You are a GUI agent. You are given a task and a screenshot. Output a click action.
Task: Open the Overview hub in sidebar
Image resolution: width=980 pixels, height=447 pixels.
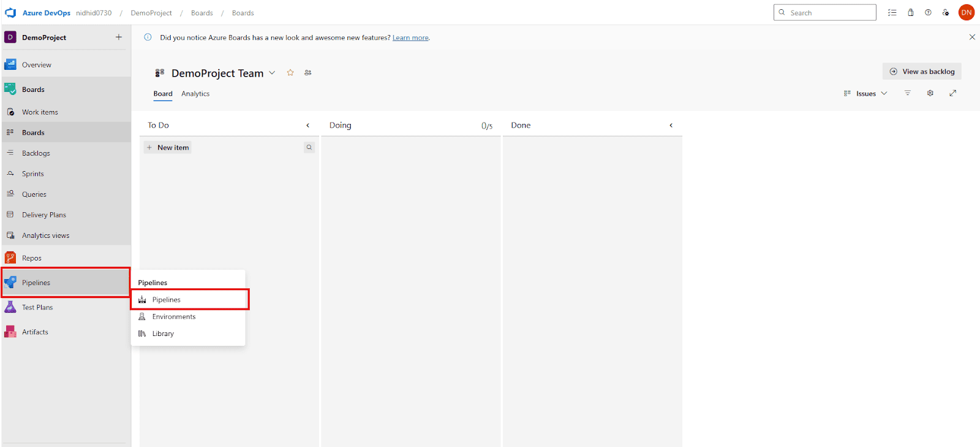click(x=66, y=64)
